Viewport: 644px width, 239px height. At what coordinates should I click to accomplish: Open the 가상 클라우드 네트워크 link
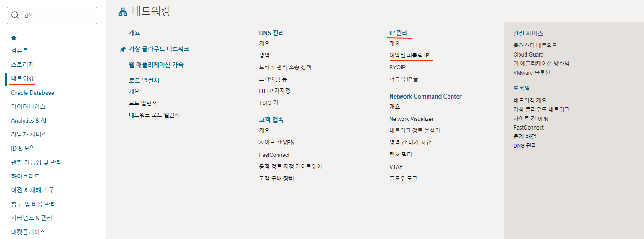point(159,49)
